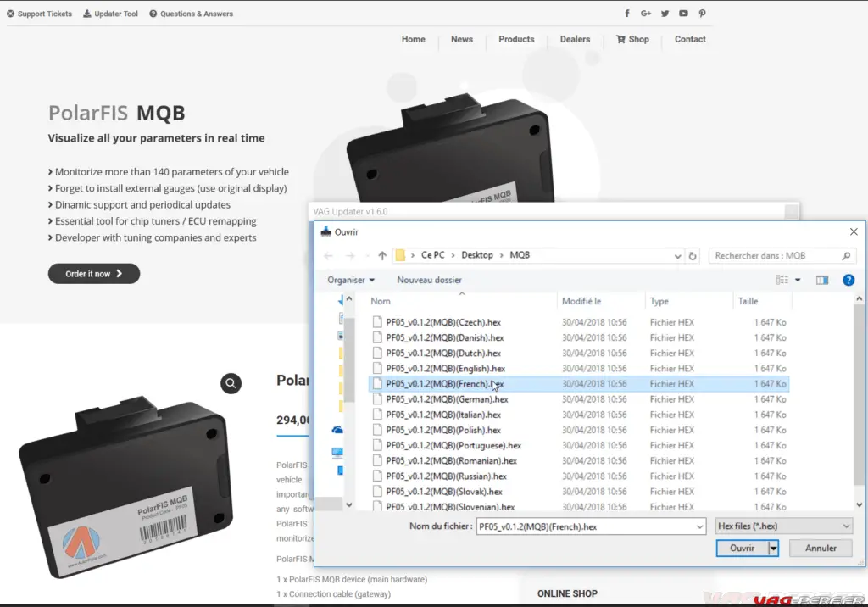
Task: Click the search magnifier icon in dialog
Action: (x=846, y=256)
